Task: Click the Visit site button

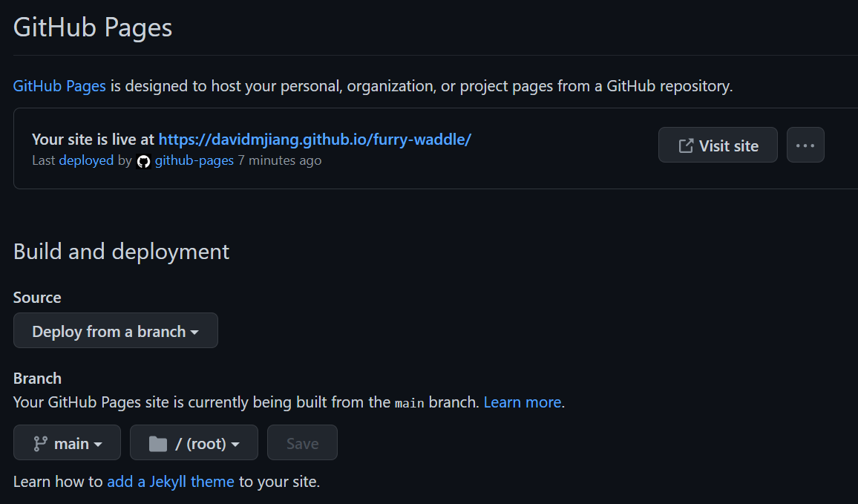Action: 717,145
